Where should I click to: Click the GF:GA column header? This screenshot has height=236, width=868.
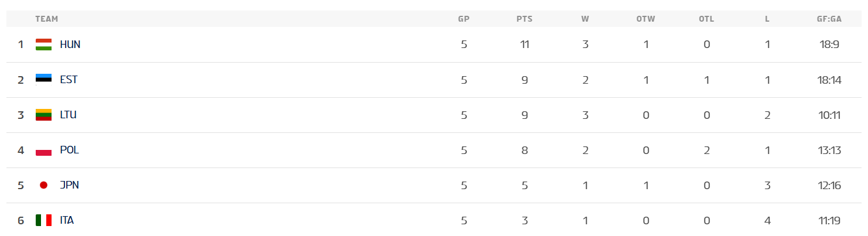(x=829, y=19)
